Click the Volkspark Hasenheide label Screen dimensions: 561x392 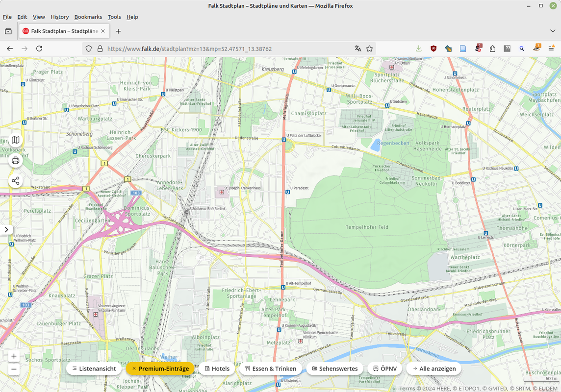tap(428, 146)
